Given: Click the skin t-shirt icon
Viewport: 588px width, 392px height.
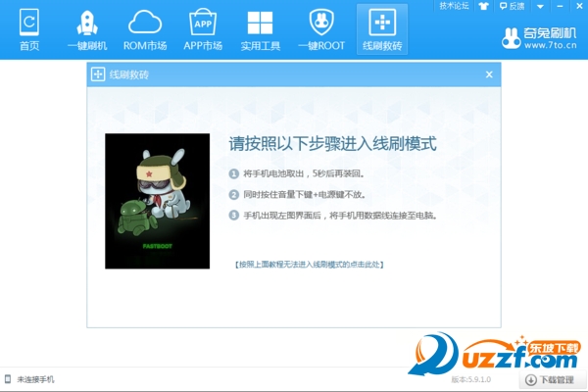Looking at the screenshot, I should coord(484,6).
